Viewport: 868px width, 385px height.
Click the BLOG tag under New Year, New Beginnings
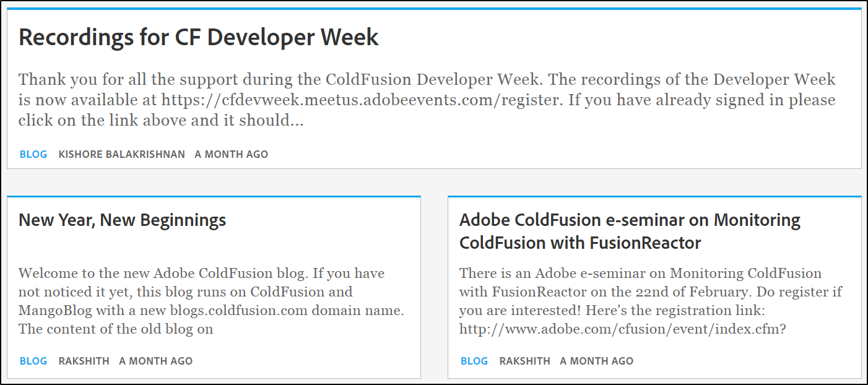coord(33,361)
